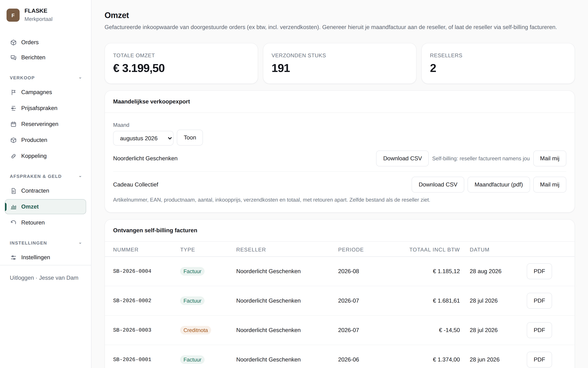588x368 pixels.
Task: Open Orders via its box icon
Action: 14,42
